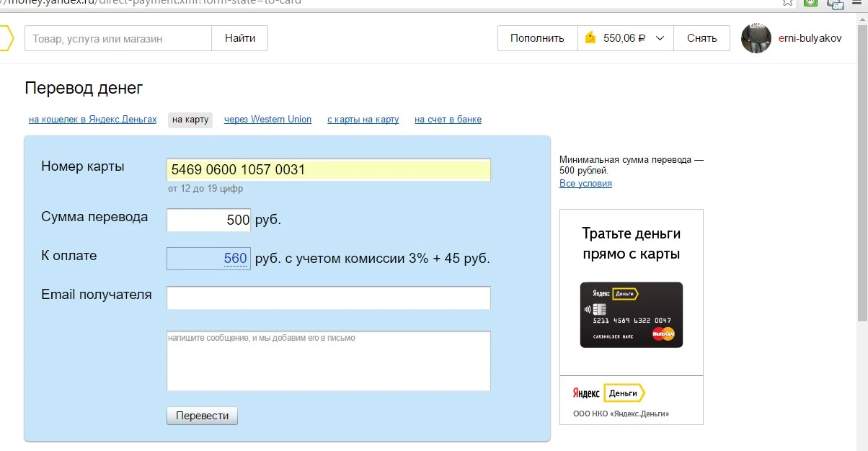Click the 'Минимальная сумма перевода' note
The image size is (868, 451).
click(632, 165)
